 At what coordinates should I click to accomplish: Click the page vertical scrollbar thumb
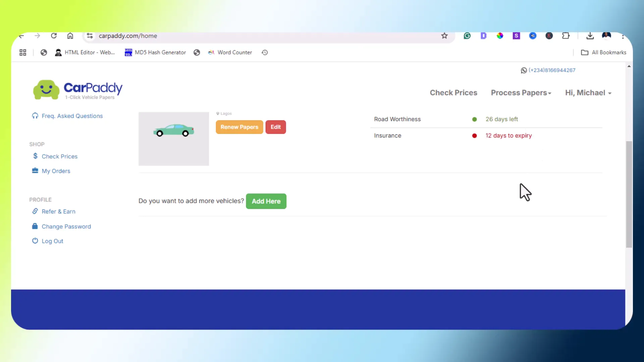pos(629,194)
